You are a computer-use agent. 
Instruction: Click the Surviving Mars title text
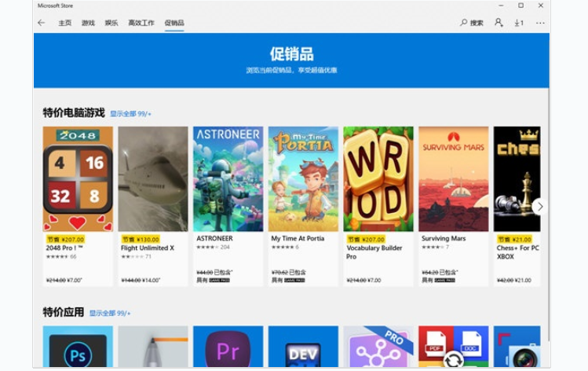(444, 238)
